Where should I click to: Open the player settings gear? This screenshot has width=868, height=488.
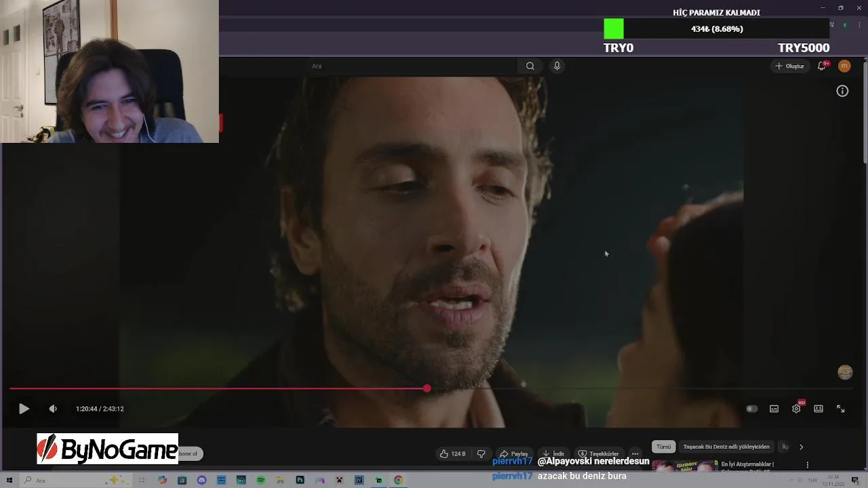[796, 409]
